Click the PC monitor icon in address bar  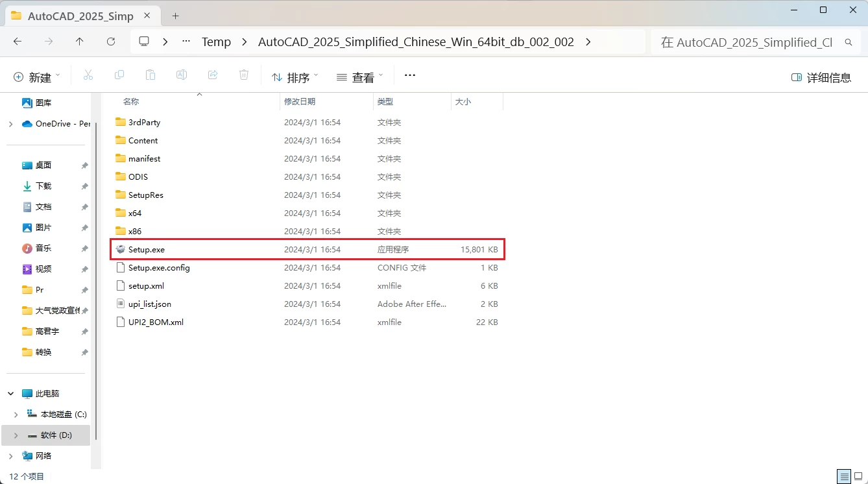(144, 42)
